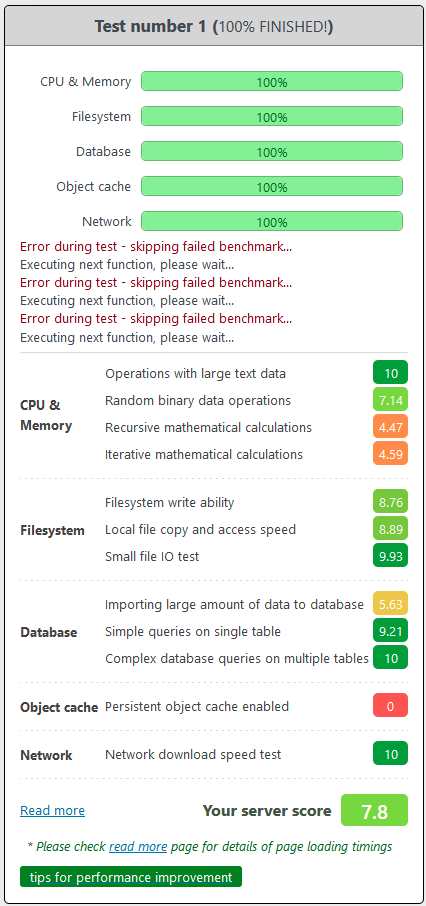The width and height of the screenshot is (426, 906).
Task: Click the Object cache progress bar
Action: (272, 187)
